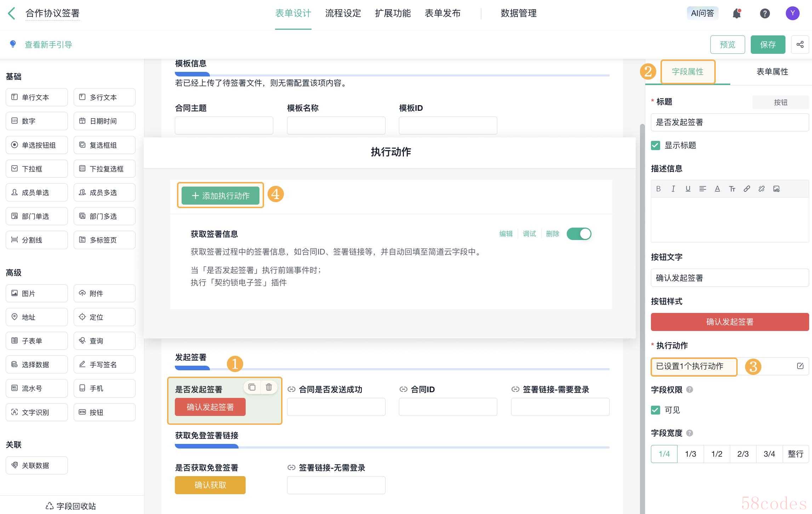
Task: Open edit icon in 执行动作 setting field
Action: click(800, 366)
